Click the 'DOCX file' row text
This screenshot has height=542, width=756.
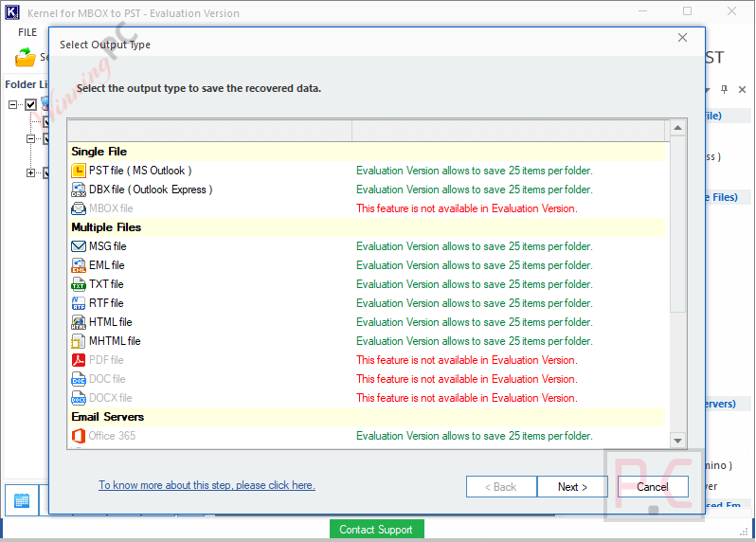111,398
